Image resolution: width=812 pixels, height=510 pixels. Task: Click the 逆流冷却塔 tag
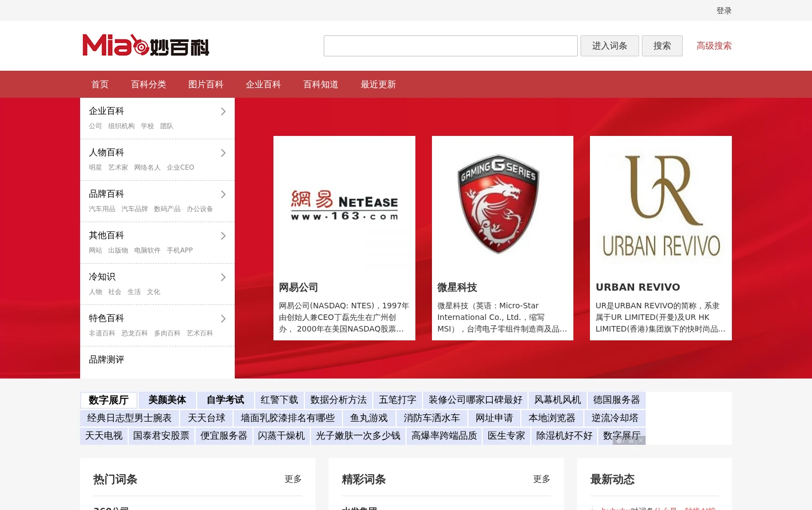pos(615,418)
